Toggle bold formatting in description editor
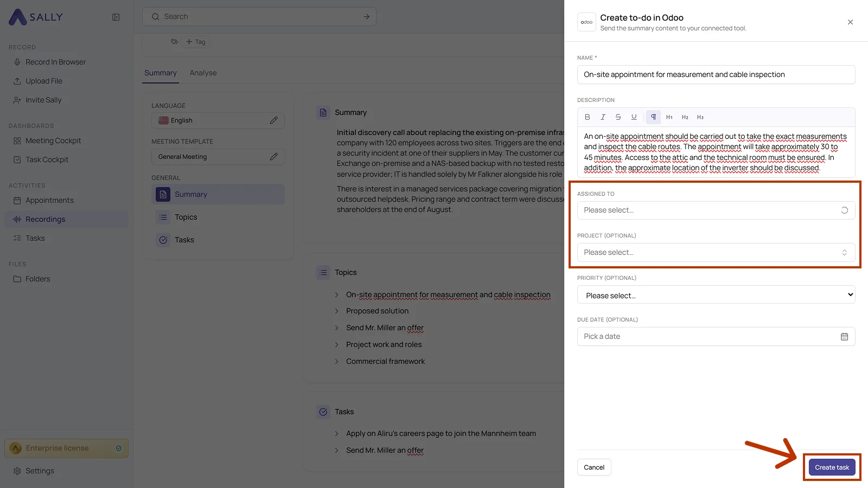The height and width of the screenshot is (488, 868). click(x=587, y=117)
